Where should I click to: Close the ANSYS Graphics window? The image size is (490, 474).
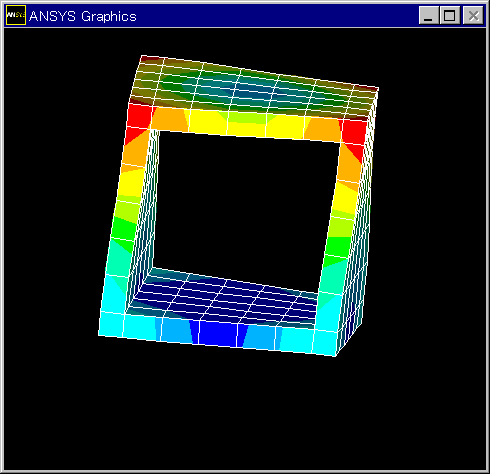473,15
